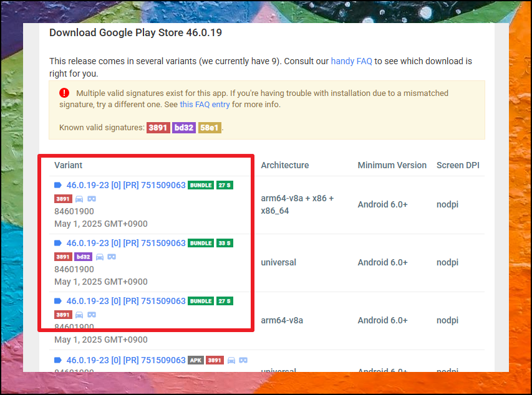Click the '27 S' badge in the x86_64 variant row

pos(225,185)
